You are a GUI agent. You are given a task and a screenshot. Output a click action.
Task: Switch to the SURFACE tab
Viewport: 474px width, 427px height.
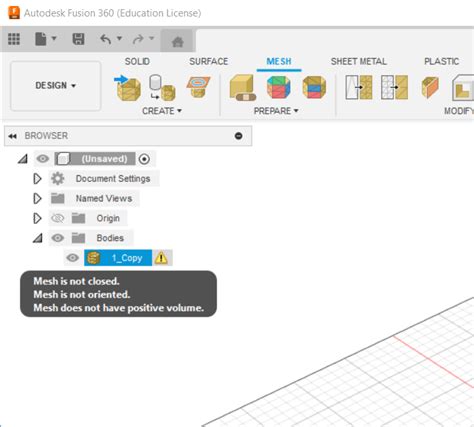[x=209, y=61]
